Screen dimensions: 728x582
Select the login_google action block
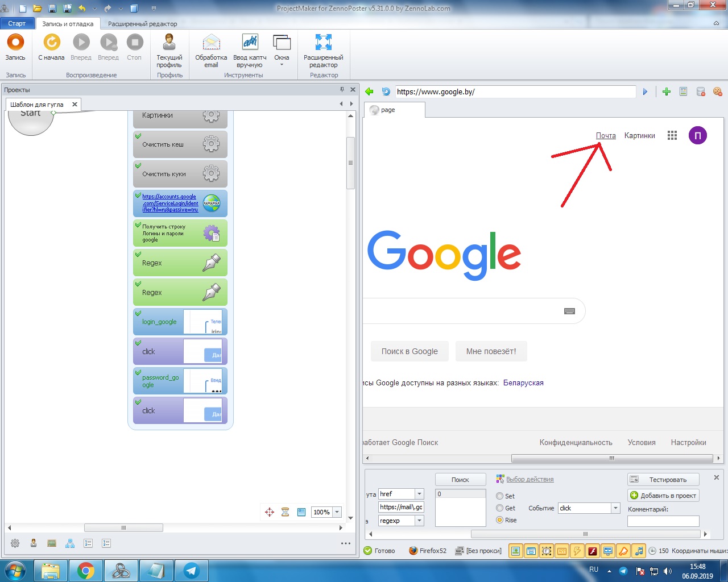pyautogui.click(x=180, y=322)
